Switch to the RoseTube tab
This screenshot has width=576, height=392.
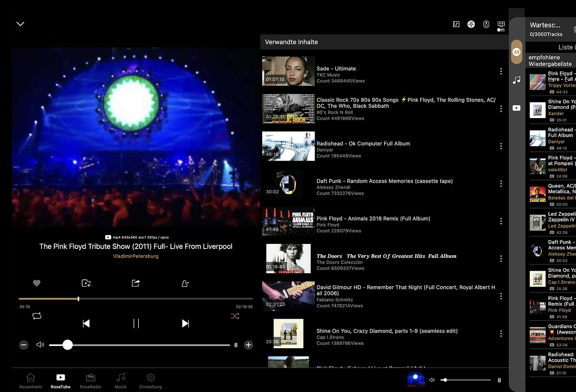tap(61, 381)
